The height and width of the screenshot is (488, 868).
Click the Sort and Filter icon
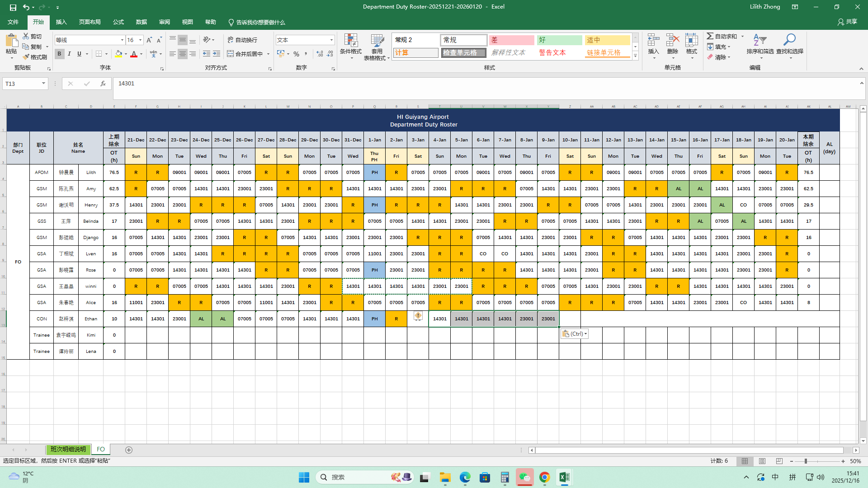759,41
